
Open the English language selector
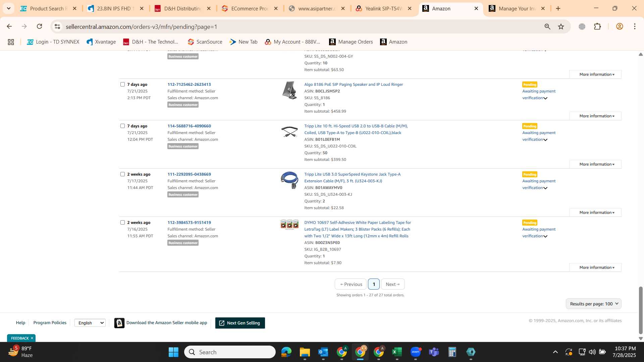[x=90, y=323]
